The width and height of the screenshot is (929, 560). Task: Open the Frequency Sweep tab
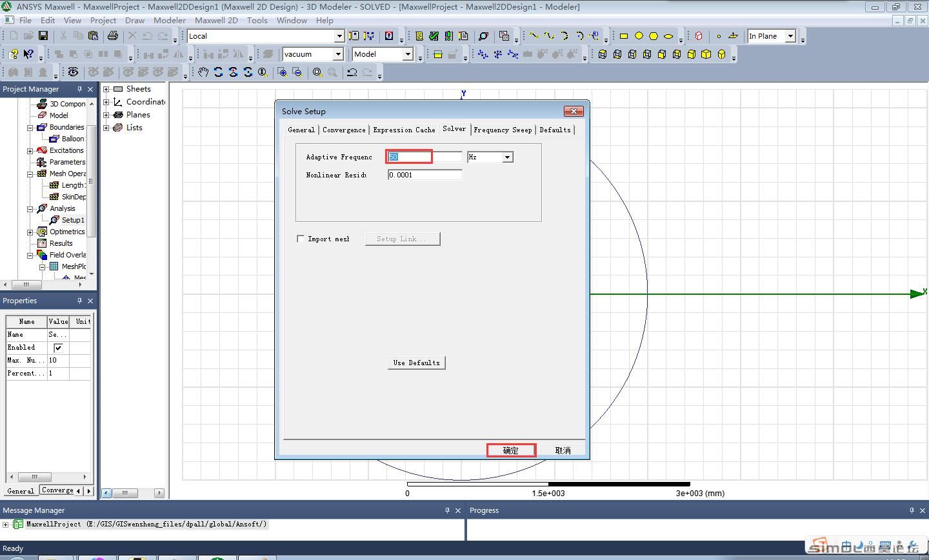point(503,130)
